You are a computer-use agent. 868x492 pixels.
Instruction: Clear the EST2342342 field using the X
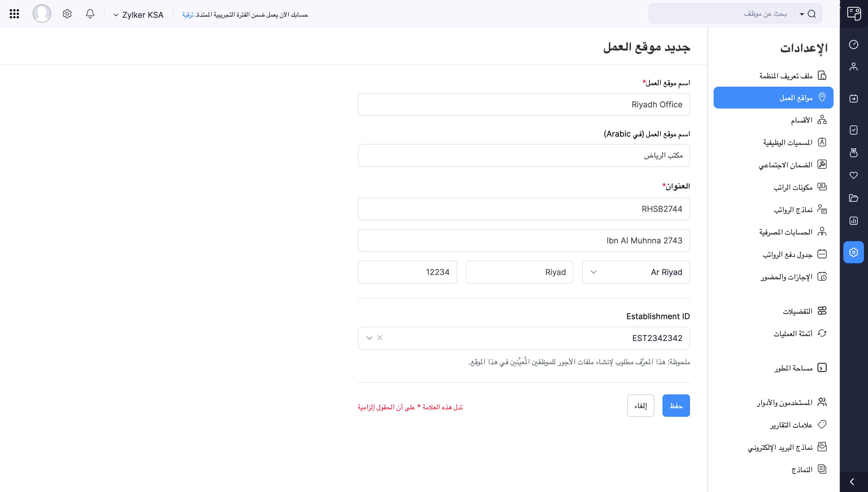click(x=380, y=338)
